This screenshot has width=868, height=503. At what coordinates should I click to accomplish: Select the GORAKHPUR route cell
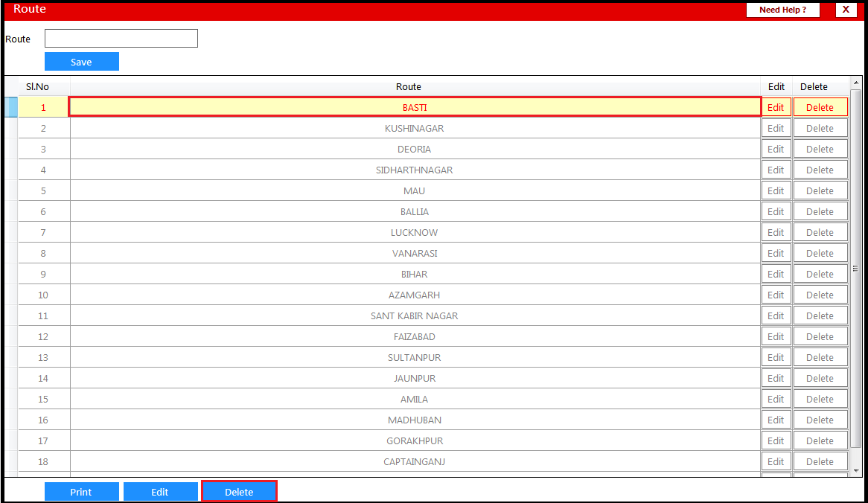[415, 441]
